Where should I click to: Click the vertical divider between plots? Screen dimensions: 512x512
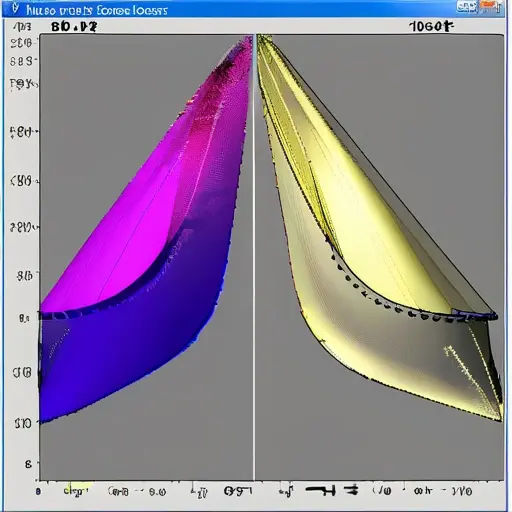tap(254, 257)
